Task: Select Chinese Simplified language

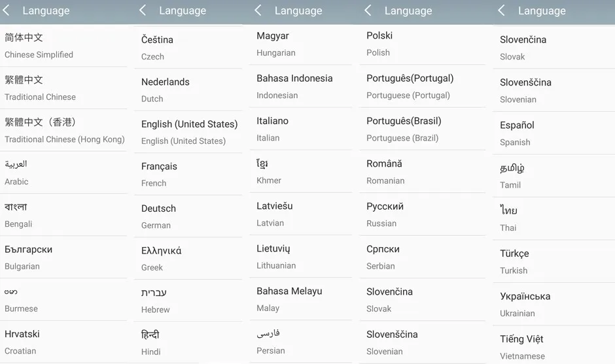Action: click(63, 46)
